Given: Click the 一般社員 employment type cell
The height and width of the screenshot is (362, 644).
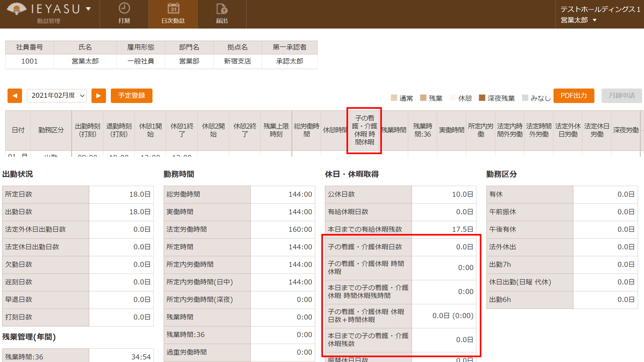Looking at the screenshot, I should pos(141,61).
